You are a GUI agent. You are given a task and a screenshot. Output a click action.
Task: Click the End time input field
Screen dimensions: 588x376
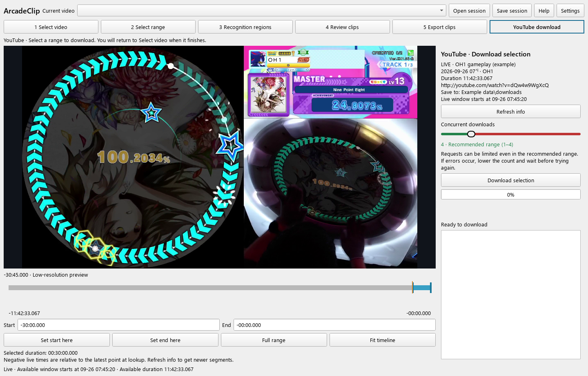[334, 325]
